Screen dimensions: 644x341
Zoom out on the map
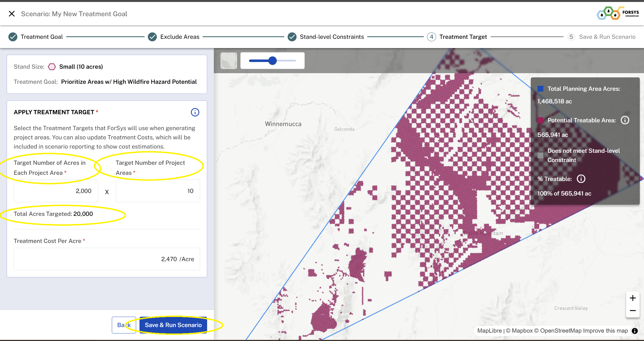click(633, 311)
